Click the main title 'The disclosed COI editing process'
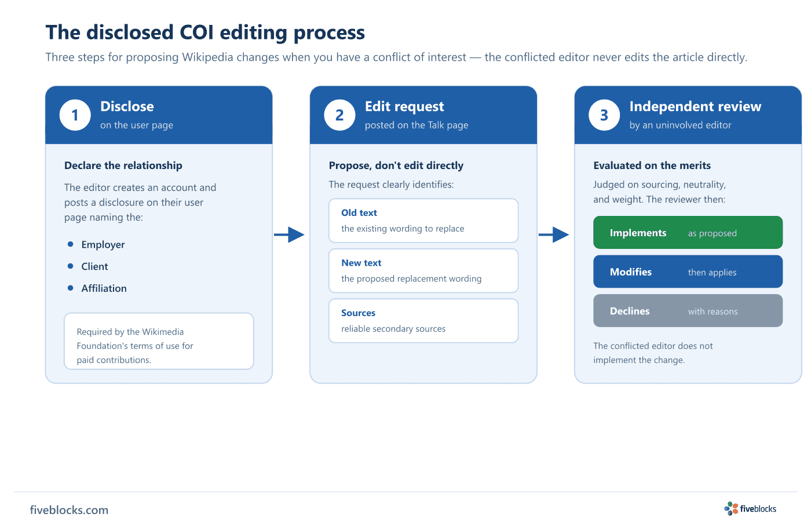 click(205, 32)
